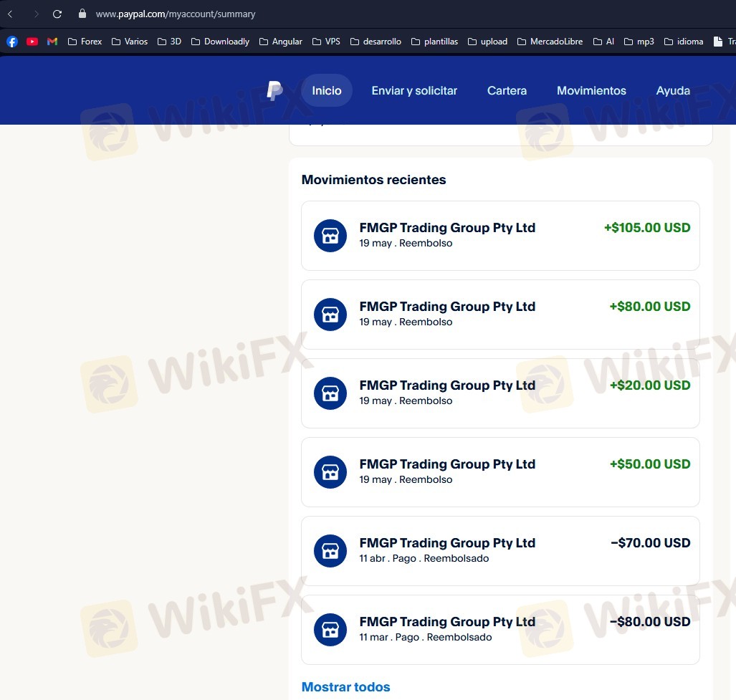
Task: Open the YouTube bookmark icon
Action: pyautogui.click(x=32, y=42)
